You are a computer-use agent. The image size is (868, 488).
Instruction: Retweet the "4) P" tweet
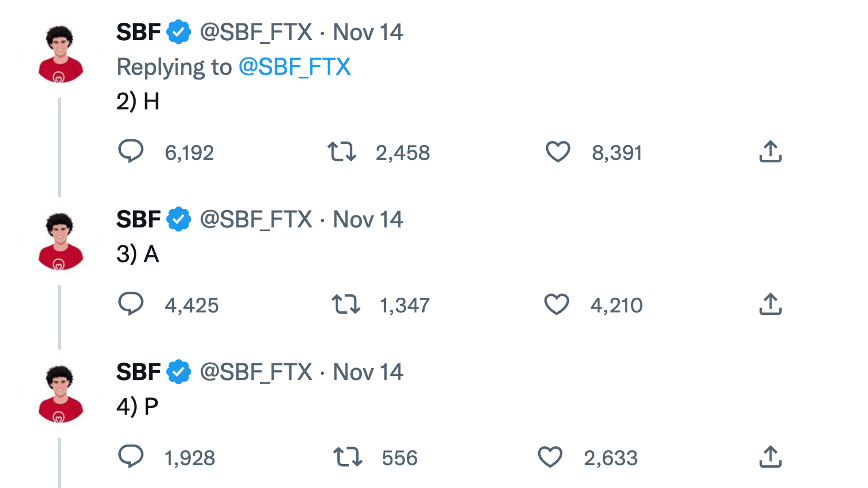[348, 457]
